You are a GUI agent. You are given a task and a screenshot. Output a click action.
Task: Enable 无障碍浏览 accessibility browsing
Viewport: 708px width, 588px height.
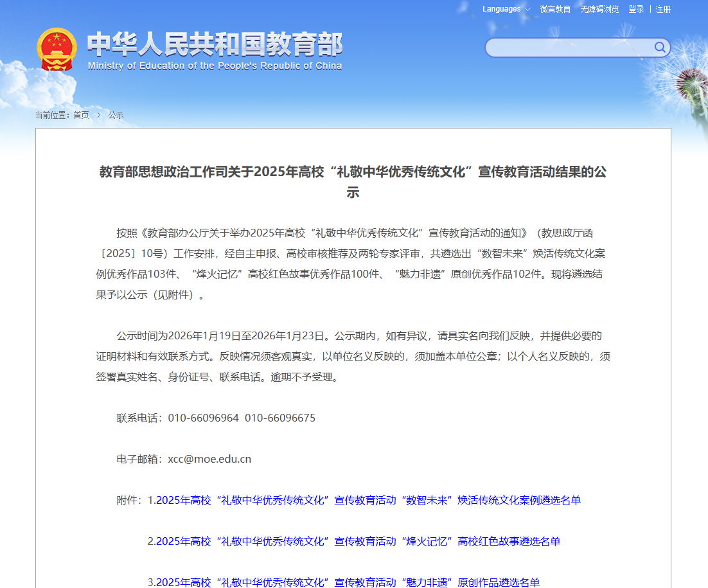point(599,9)
